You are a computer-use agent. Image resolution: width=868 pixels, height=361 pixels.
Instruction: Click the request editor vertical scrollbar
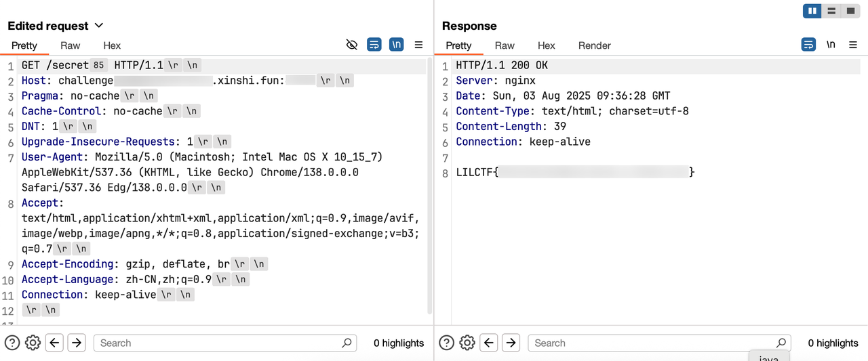click(x=430, y=183)
